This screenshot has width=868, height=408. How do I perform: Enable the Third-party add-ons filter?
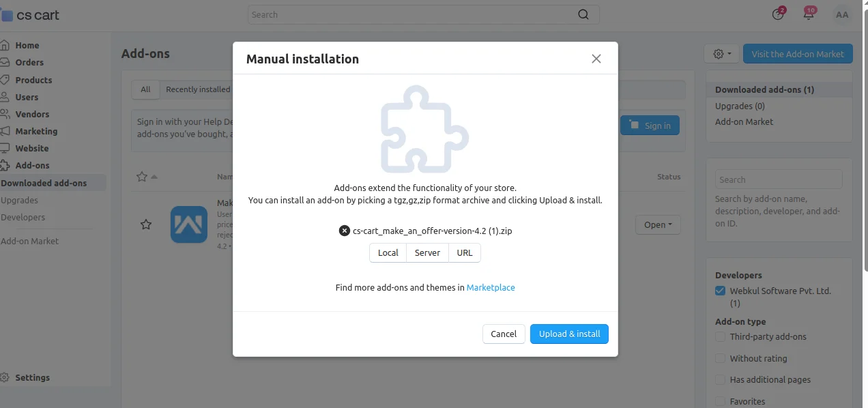pos(720,336)
